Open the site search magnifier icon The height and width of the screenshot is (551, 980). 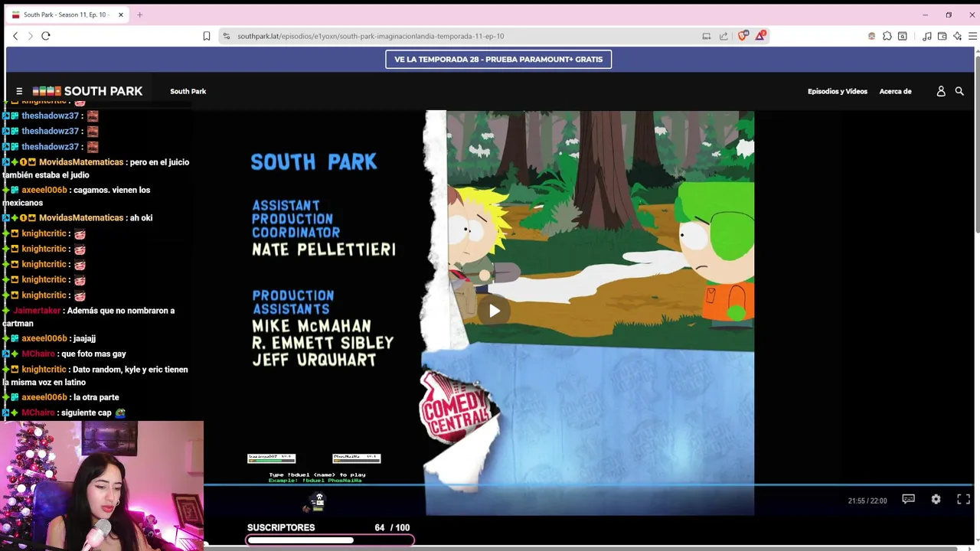[959, 91]
